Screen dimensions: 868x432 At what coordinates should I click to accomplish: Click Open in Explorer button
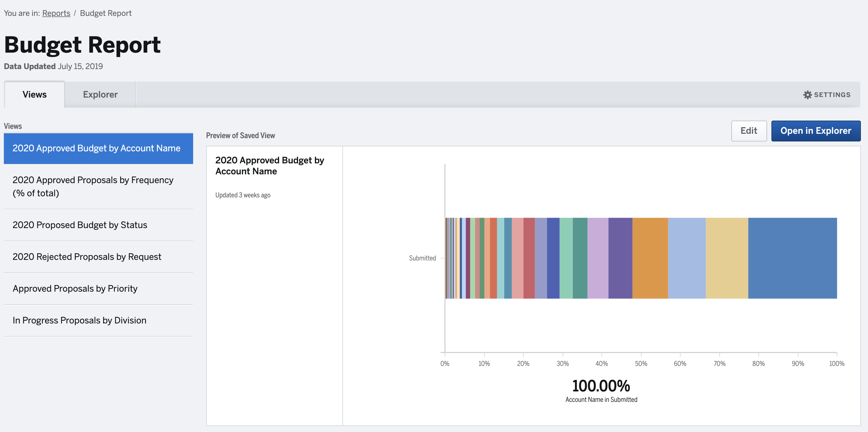[x=815, y=131]
